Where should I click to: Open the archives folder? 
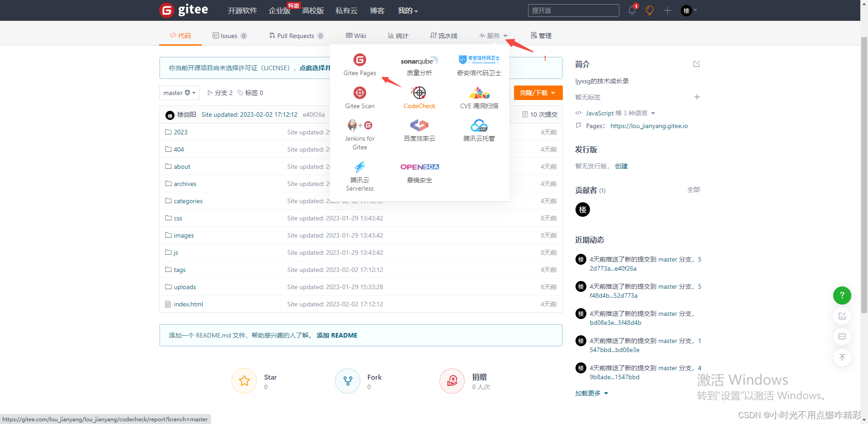point(185,184)
